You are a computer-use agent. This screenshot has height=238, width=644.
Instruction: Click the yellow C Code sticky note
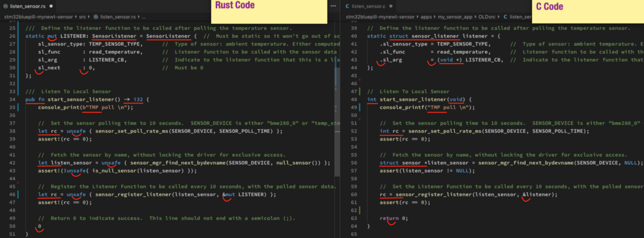pos(587,11)
